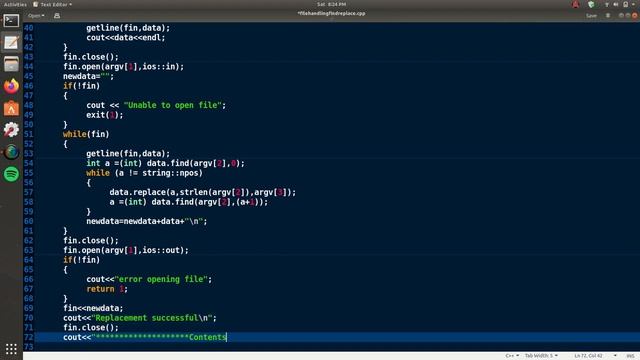
Task: Click the red tray icon in the top bar
Action: coord(576,4)
